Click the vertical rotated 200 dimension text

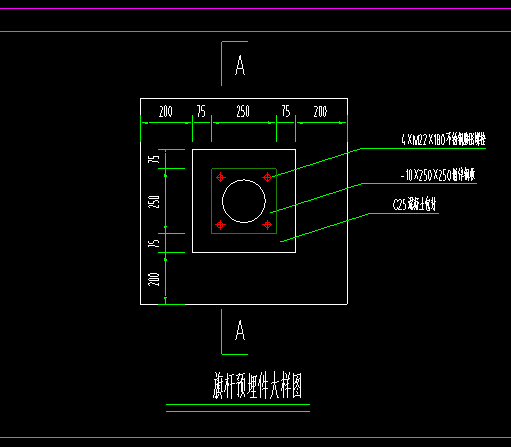point(154,279)
